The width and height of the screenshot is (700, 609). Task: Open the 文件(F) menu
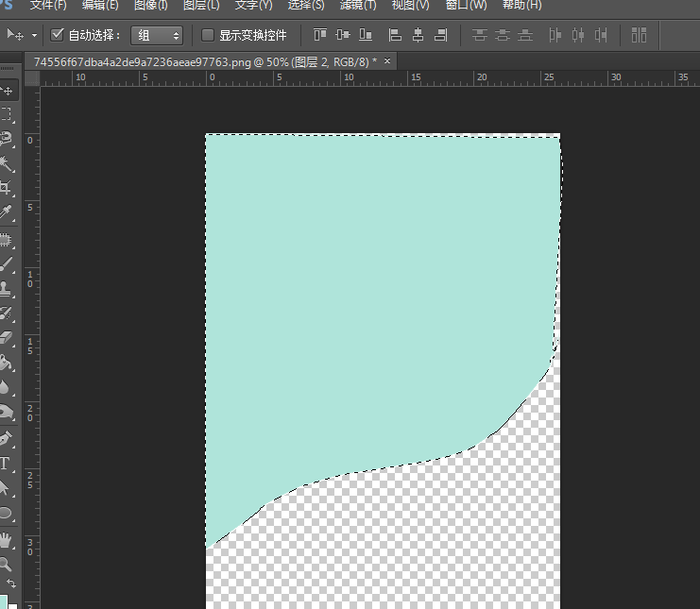pyautogui.click(x=48, y=5)
